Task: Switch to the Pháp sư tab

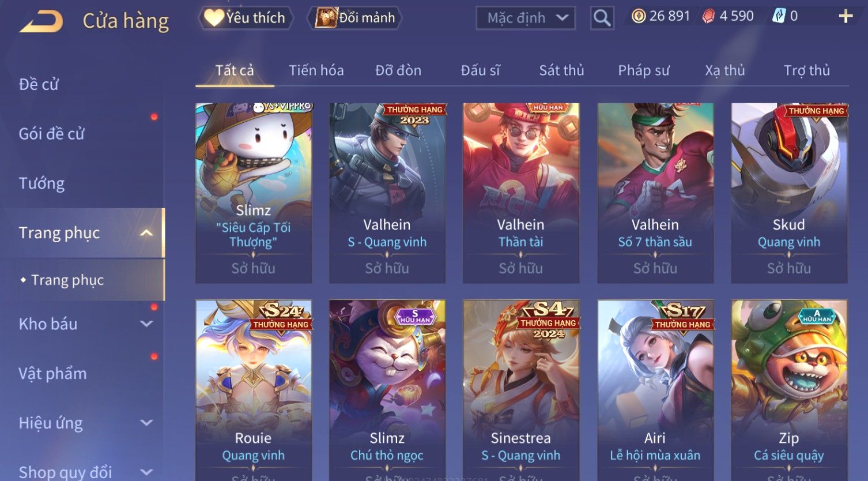Action: pyautogui.click(x=644, y=70)
